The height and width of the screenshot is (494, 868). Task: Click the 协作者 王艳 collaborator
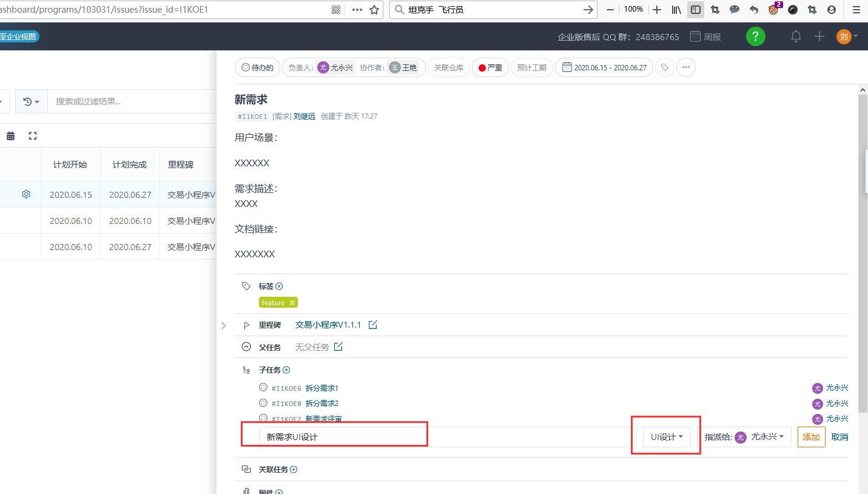pos(404,67)
